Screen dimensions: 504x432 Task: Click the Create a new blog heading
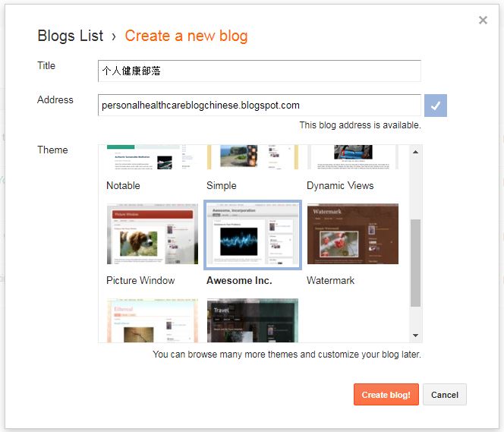coord(186,36)
